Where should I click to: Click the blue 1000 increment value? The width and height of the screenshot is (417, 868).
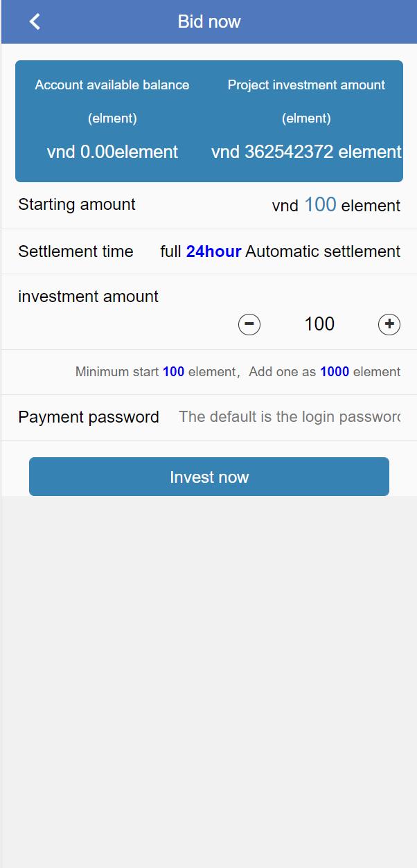pyautogui.click(x=335, y=372)
